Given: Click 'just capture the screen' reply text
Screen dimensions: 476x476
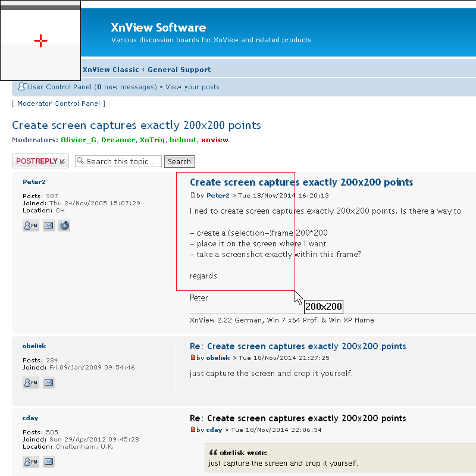Looking at the screenshot, I should click(x=271, y=373).
